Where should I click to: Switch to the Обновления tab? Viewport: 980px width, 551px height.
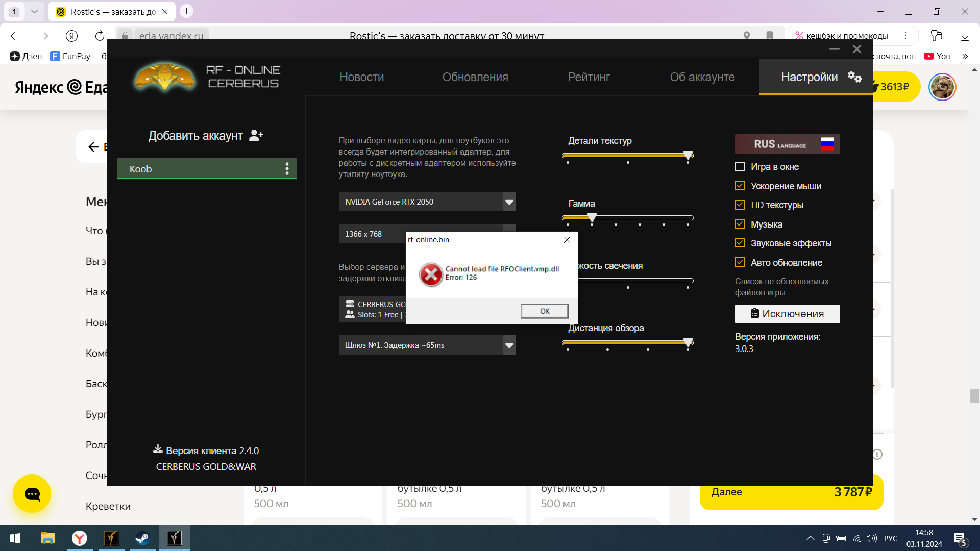(x=475, y=77)
